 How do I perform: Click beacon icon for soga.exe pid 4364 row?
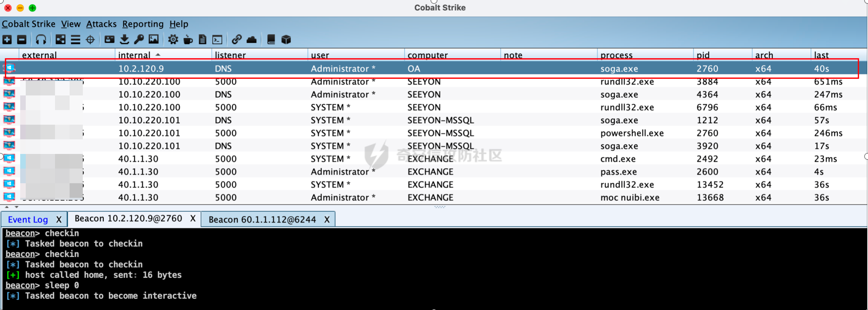[9, 94]
